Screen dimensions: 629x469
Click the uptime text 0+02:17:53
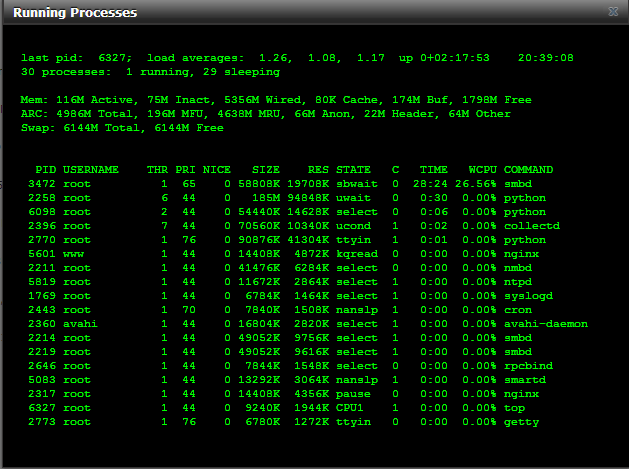pyautogui.click(x=455, y=58)
